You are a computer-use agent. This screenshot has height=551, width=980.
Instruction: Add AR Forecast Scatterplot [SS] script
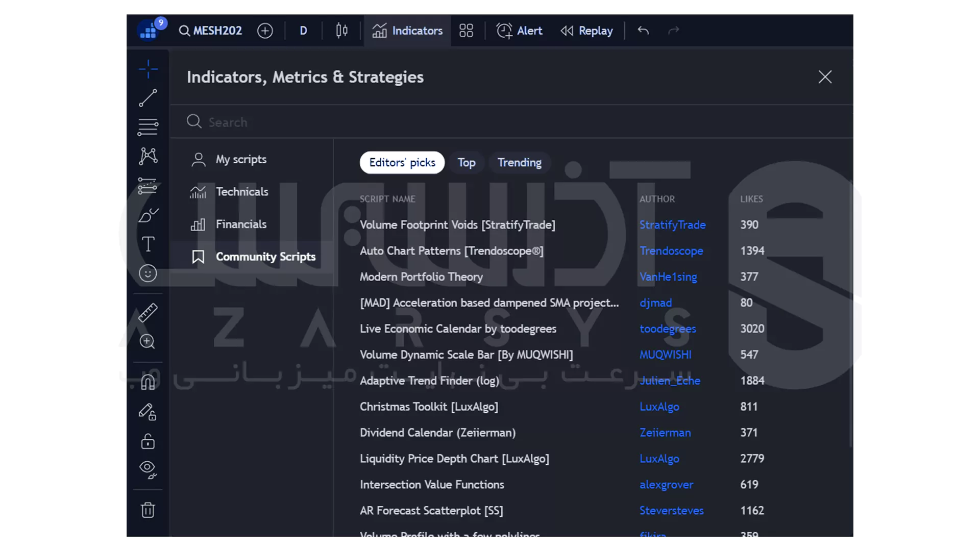pyautogui.click(x=431, y=511)
